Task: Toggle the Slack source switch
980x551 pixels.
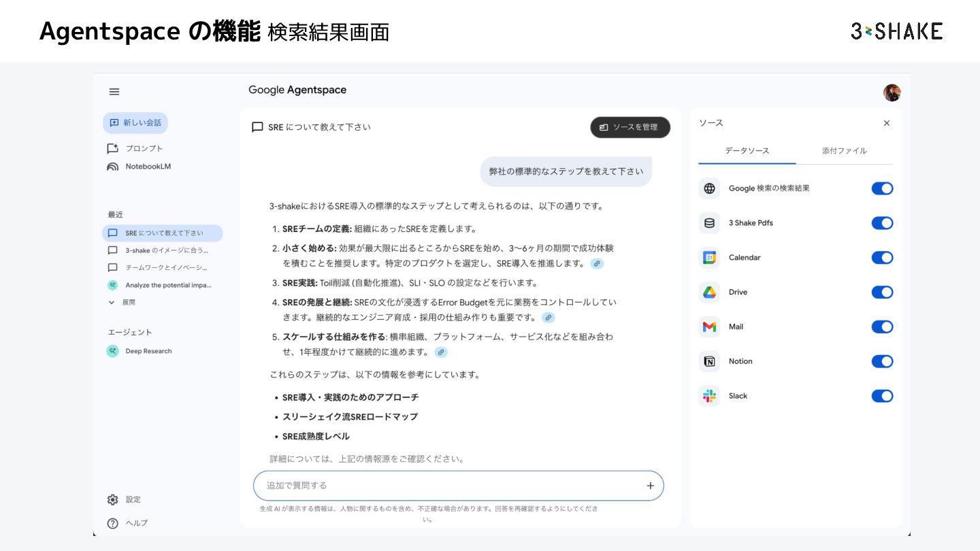Action: [882, 397]
